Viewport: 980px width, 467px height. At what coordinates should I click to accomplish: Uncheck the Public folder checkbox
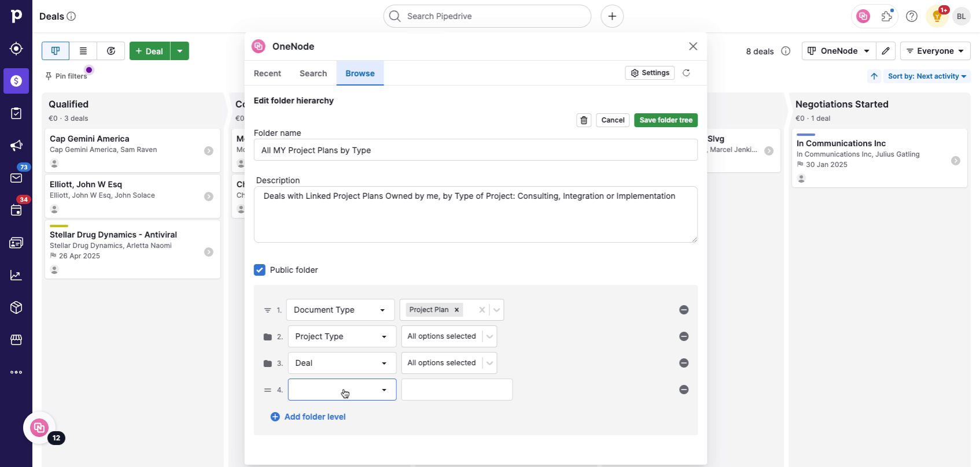tap(260, 270)
